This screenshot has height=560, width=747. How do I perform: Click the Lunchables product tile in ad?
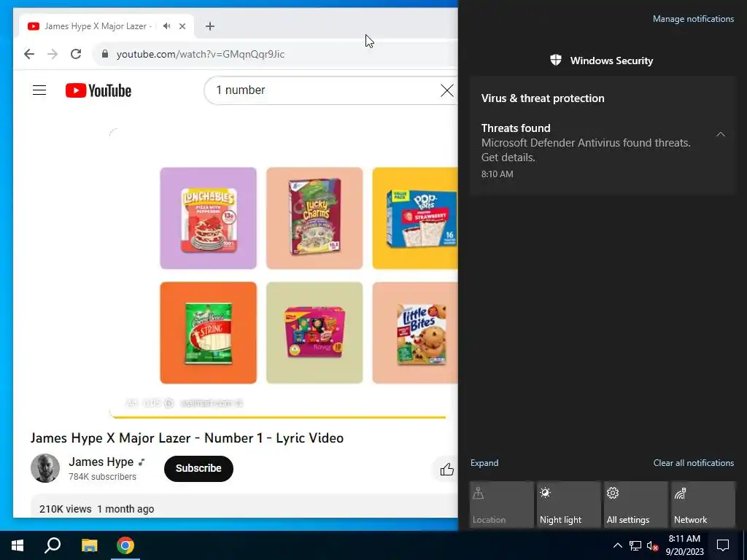pos(208,218)
